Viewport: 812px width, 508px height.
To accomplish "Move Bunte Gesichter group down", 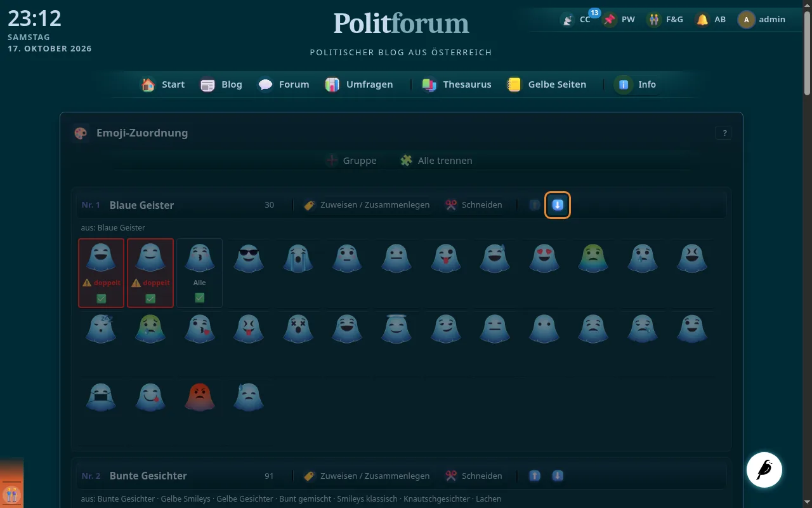I will tap(558, 476).
